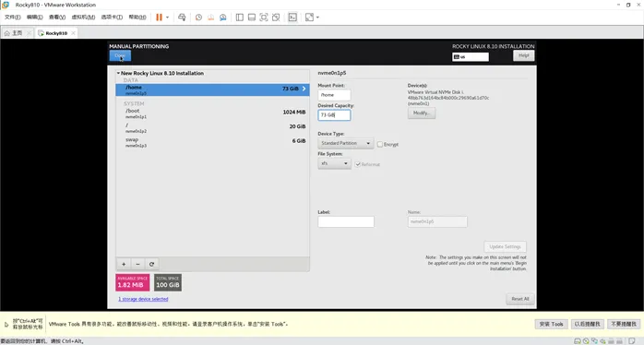Image resolution: width=644 pixels, height=345 pixels.
Task: Click the Help! button
Action: (x=524, y=55)
